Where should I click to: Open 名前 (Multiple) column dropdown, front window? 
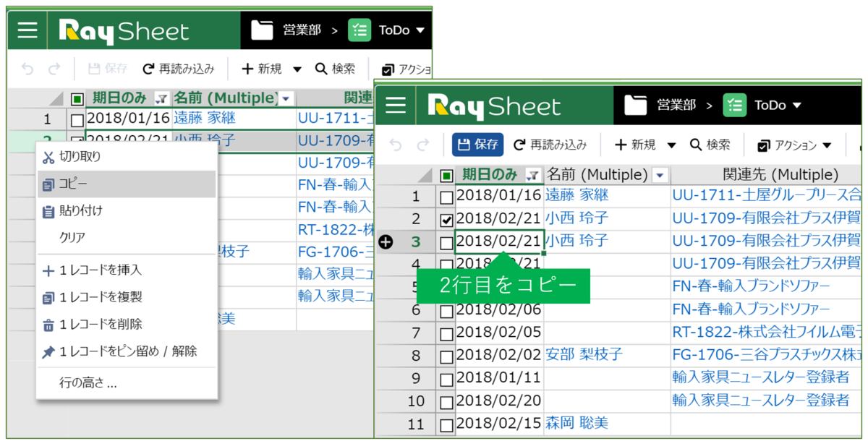click(660, 175)
